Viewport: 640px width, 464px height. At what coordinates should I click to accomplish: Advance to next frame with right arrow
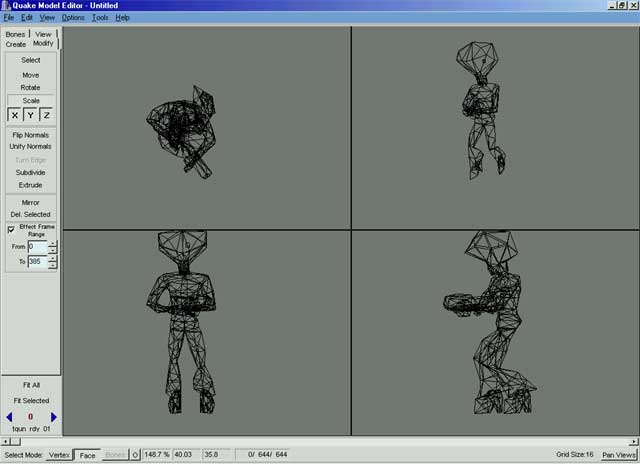click(54, 417)
